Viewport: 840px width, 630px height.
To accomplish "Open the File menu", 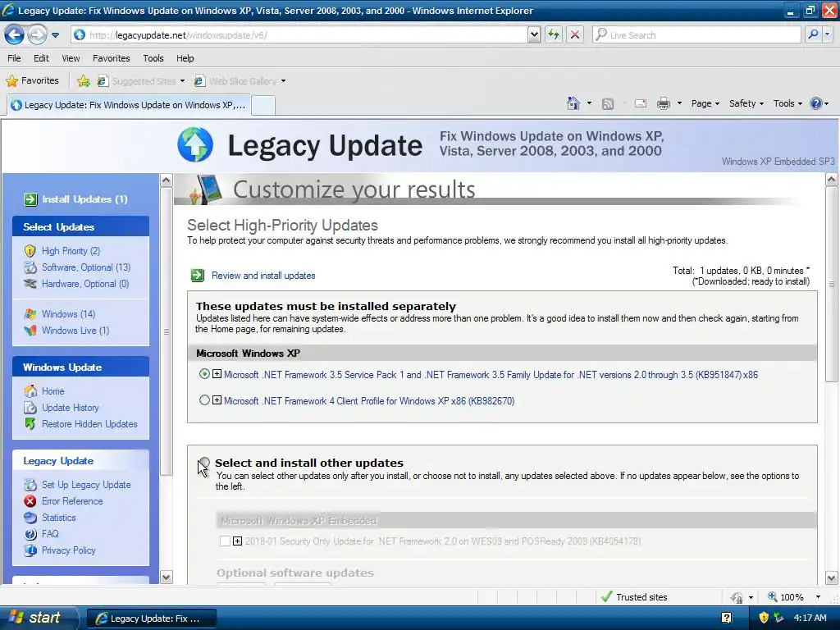I will [x=15, y=58].
